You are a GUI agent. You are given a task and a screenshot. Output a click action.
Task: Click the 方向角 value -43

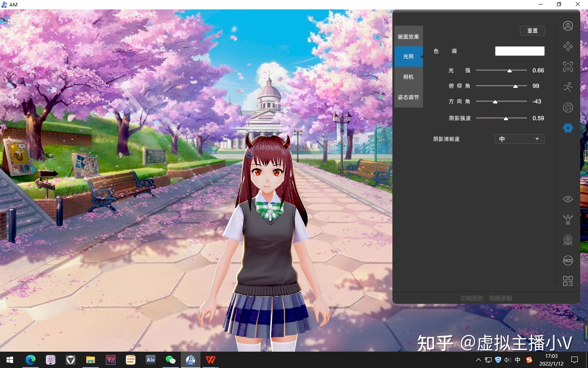tap(537, 101)
